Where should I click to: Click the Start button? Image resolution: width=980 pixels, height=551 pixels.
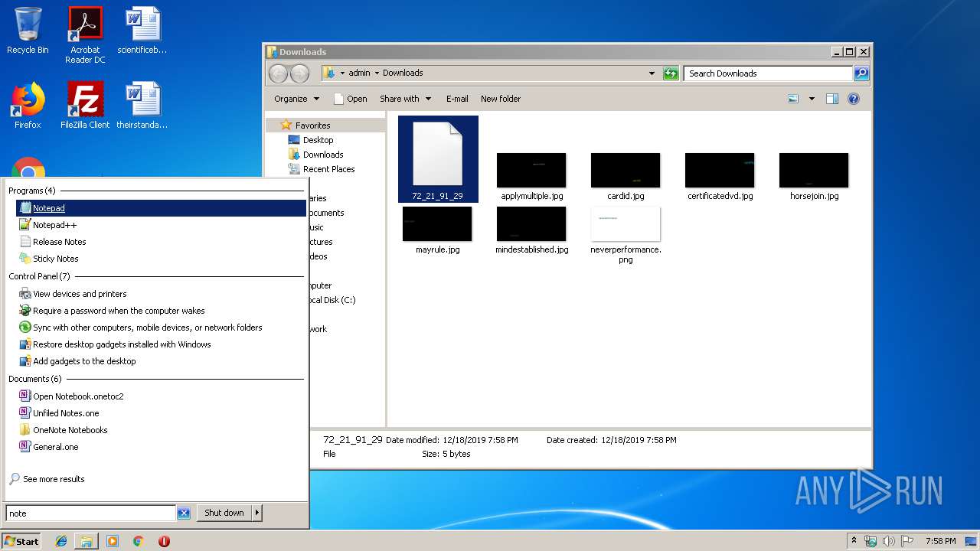(21, 541)
